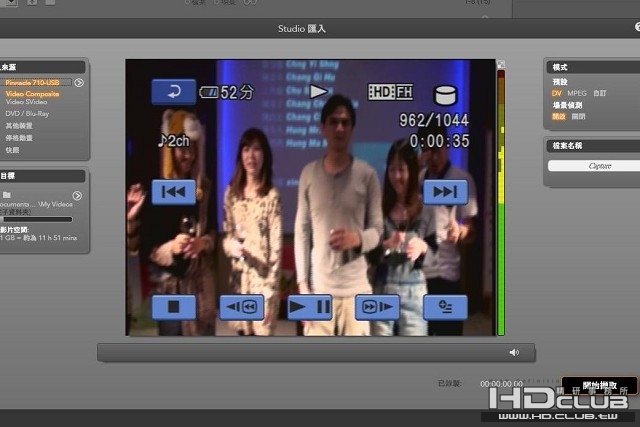The width and height of the screenshot is (640, 427).
Task: Click camcorder overlay play/pause button
Action: (309, 307)
